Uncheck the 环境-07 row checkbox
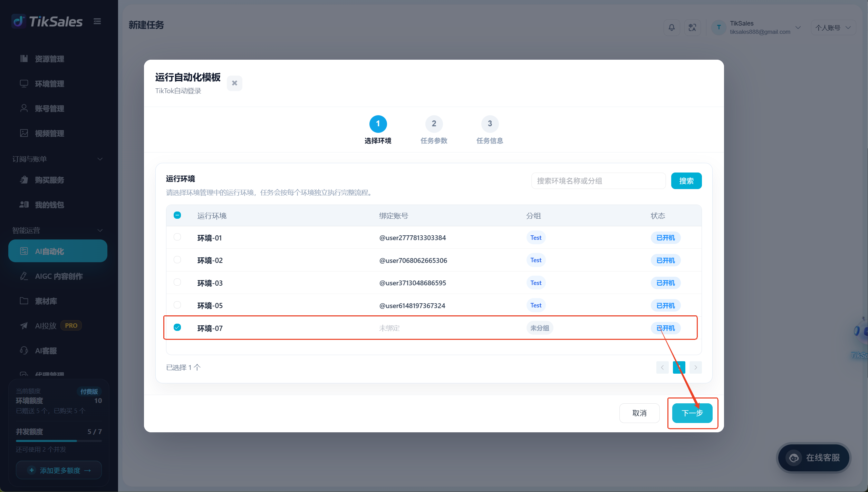The width and height of the screenshot is (868, 492). point(177,327)
